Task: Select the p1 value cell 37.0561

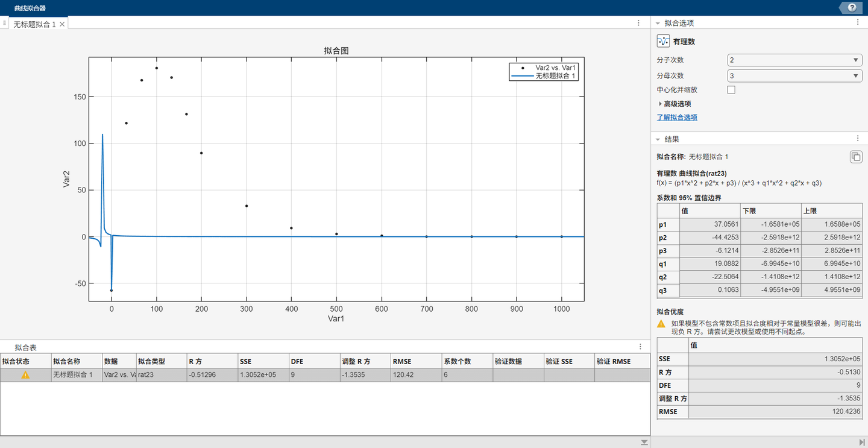Action: 709,224
